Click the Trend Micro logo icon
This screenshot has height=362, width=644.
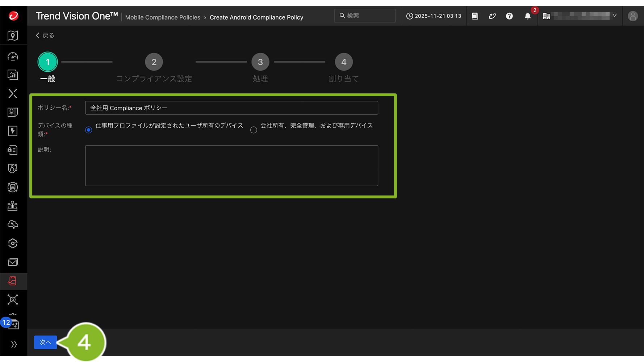[13, 16]
